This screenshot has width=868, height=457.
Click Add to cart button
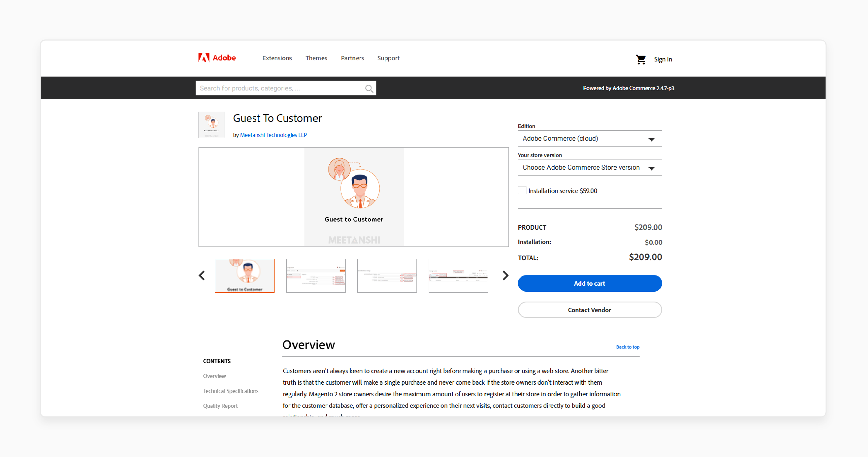tap(590, 283)
